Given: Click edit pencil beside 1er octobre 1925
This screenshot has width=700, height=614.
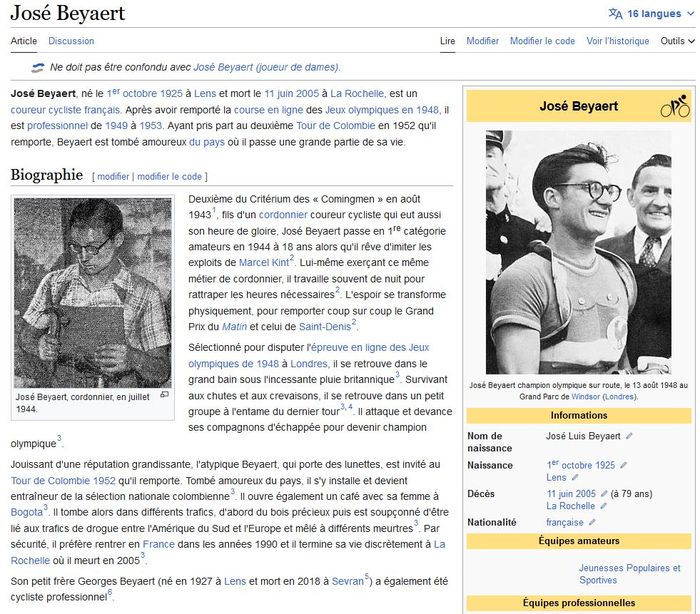Looking at the screenshot, I should (x=621, y=466).
